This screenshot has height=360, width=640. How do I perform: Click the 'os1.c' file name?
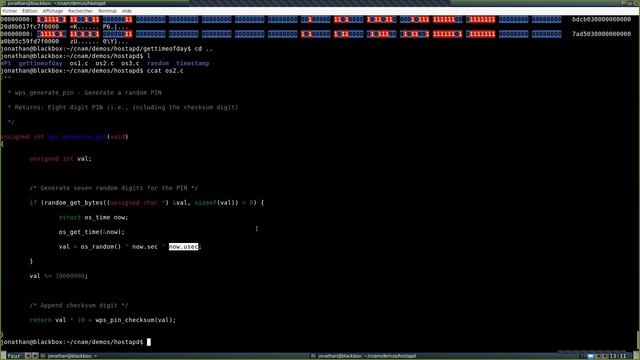pyautogui.click(x=79, y=63)
